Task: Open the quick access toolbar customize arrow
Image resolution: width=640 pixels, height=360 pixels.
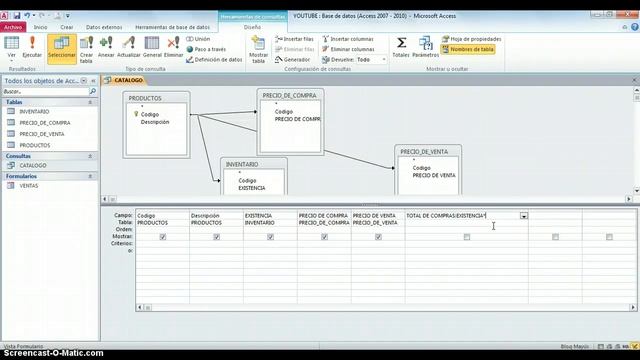Action: tap(68, 16)
